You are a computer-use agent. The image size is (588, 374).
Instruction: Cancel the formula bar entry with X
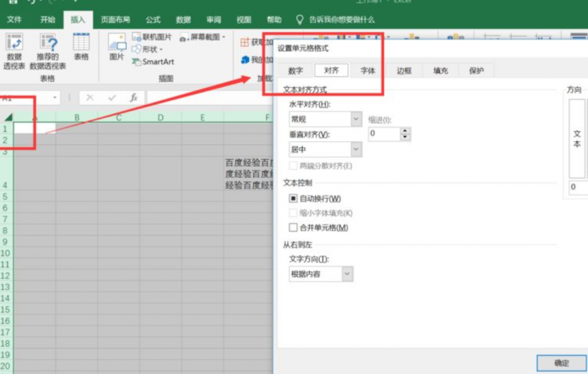[89, 98]
